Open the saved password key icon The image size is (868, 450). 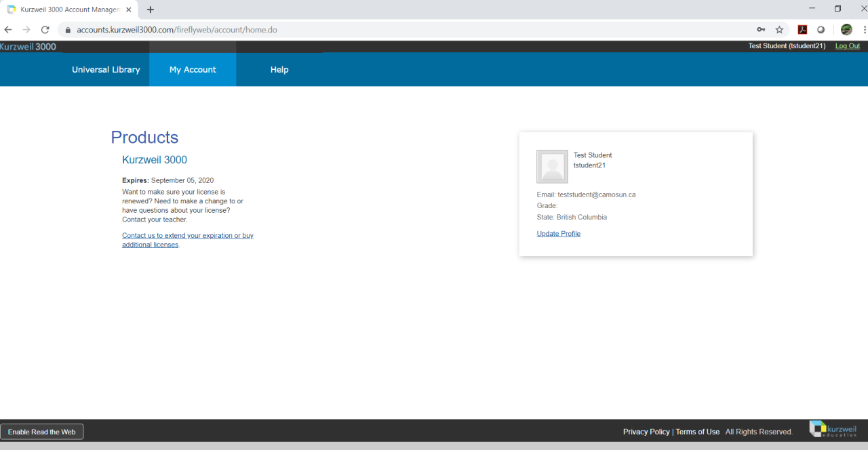coord(762,30)
